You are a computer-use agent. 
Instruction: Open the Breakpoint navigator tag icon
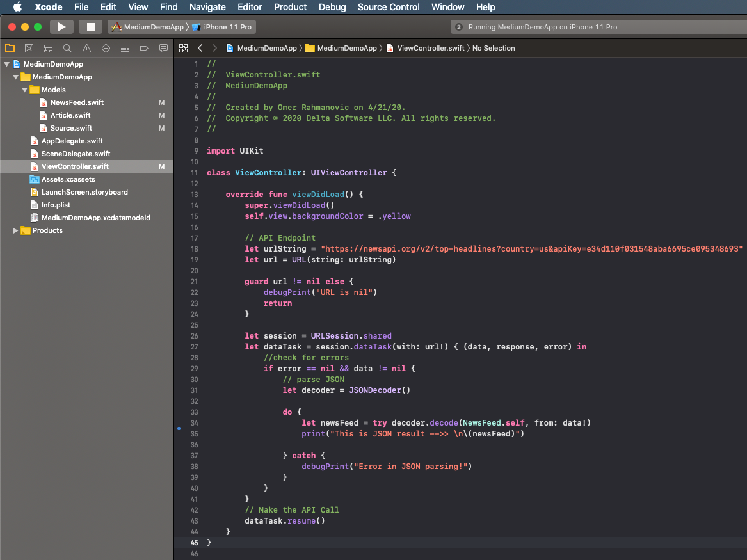click(x=143, y=48)
